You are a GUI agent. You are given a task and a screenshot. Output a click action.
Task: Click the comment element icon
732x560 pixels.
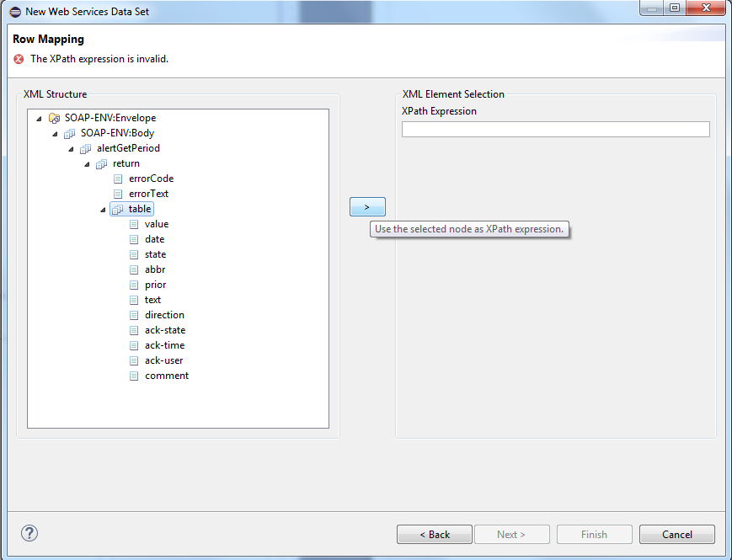tap(134, 376)
